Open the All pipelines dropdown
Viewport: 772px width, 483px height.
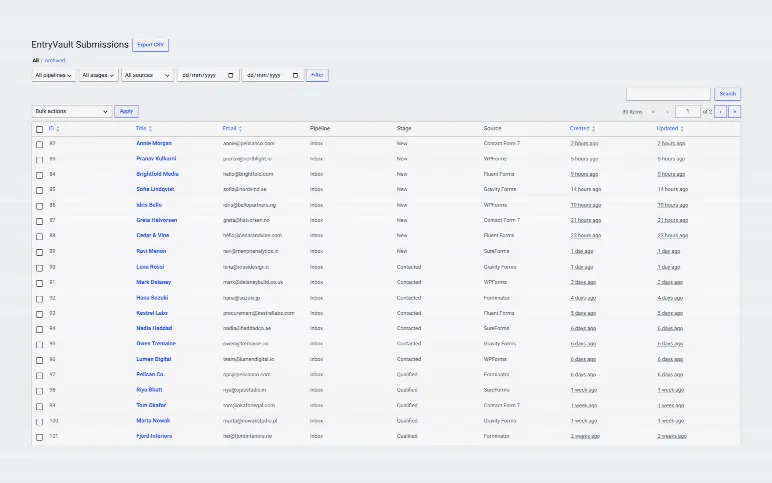[54, 75]
